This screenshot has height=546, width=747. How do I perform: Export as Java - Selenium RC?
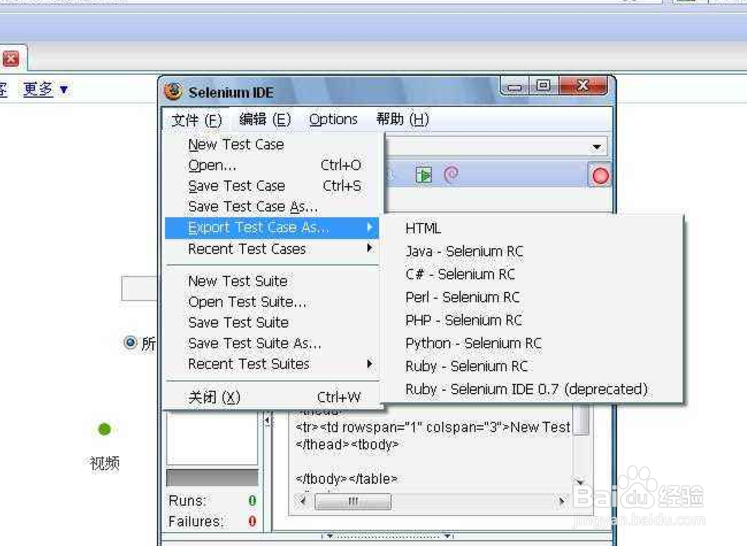(534, 251)
